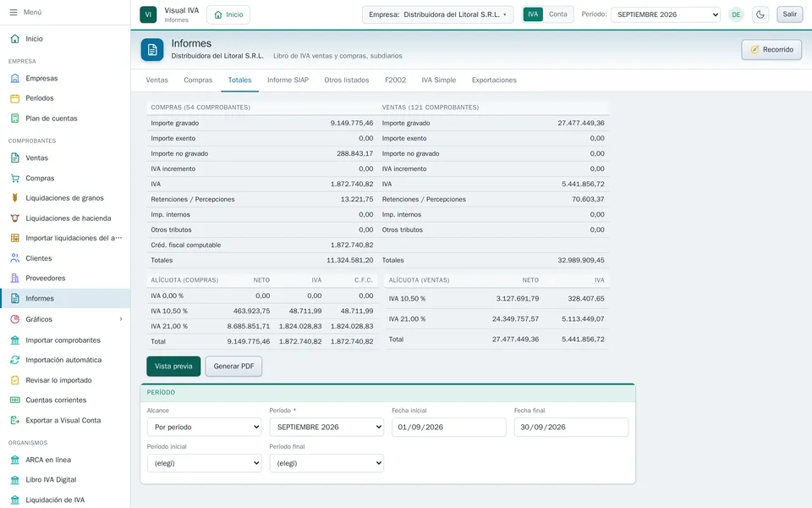The width and height of the screenshot is (812, 508).
Task: Open Empresas via its building icon
Action: (15, 78)
